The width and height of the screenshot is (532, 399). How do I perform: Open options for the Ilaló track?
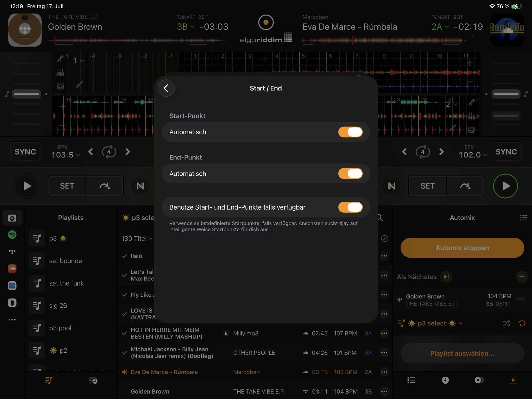pyautogui.click(x=384, y=256)
